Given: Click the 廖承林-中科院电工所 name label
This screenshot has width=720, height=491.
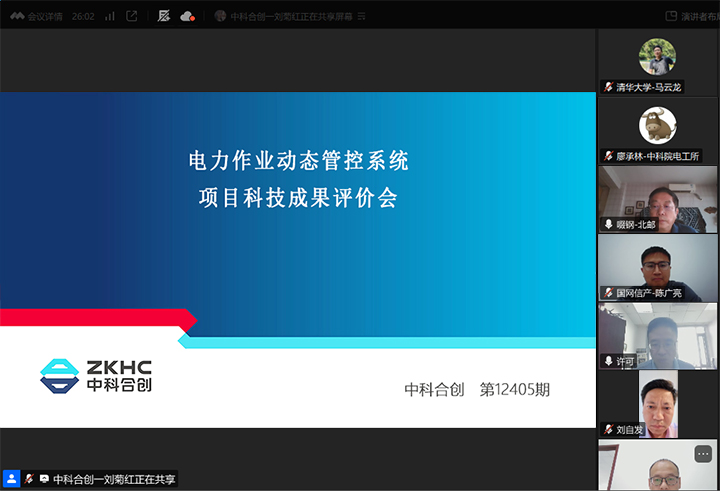Looking at the screenshot, I should coord(658,156).
